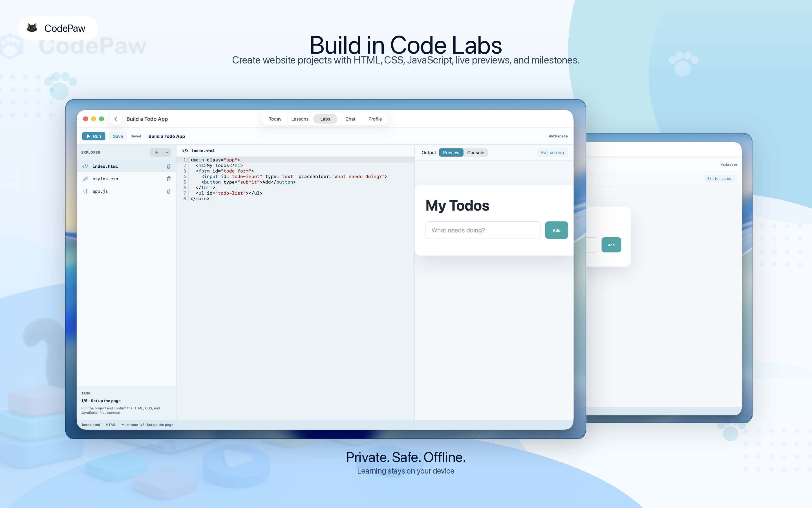This screenshot has height=508, width=812.
Task: Click the My Todos heading in the preview
Action: [457, 206]
